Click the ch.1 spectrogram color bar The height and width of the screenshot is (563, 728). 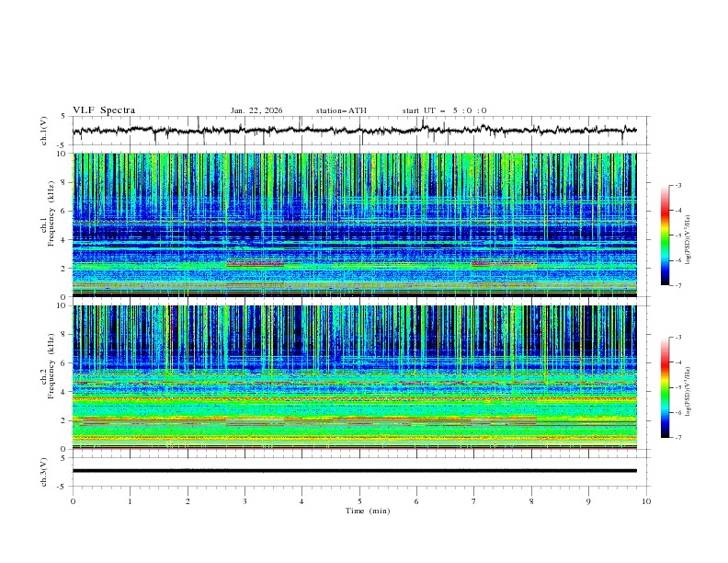point(665,236)
